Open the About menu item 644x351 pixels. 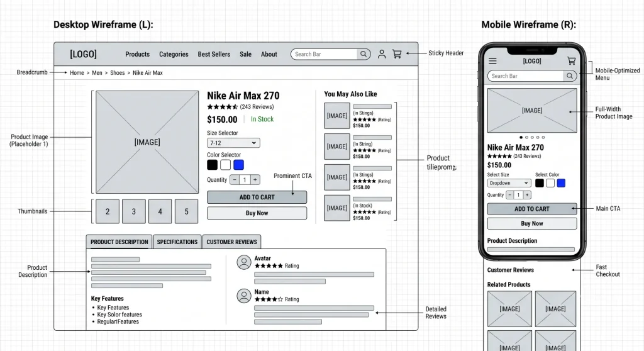click(x=269, y=54)
